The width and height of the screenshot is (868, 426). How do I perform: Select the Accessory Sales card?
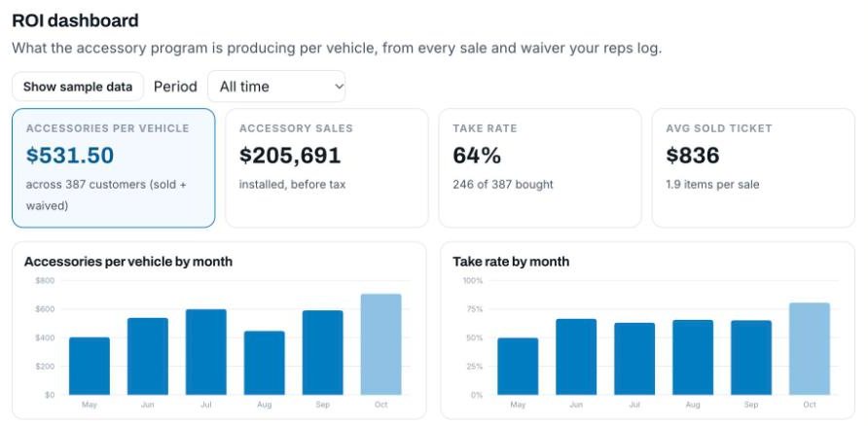click(327, 167)
